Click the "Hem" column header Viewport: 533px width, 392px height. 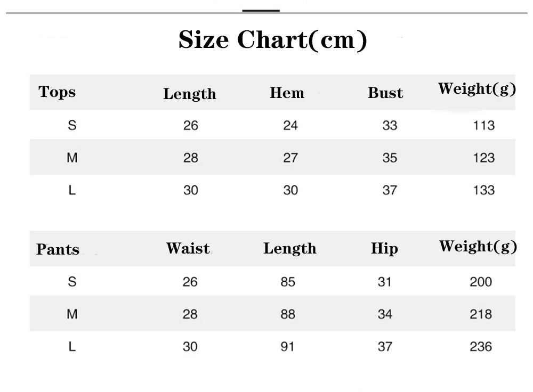point(287,93)
